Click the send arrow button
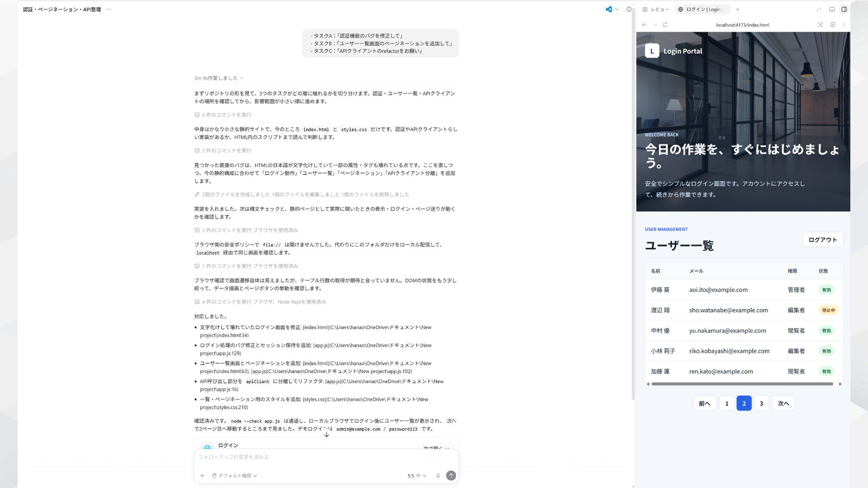This screenshot has height=488, width=868. tap(451, 476)
